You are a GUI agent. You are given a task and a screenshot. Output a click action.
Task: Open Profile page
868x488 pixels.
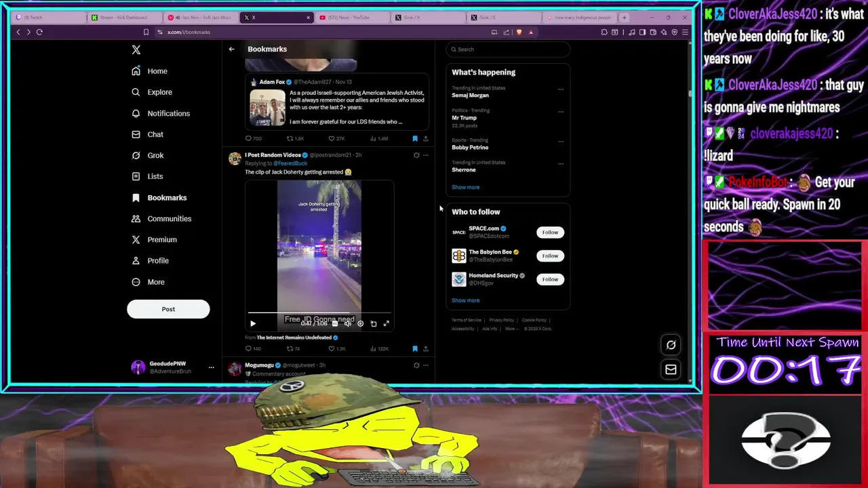(150, 260)
